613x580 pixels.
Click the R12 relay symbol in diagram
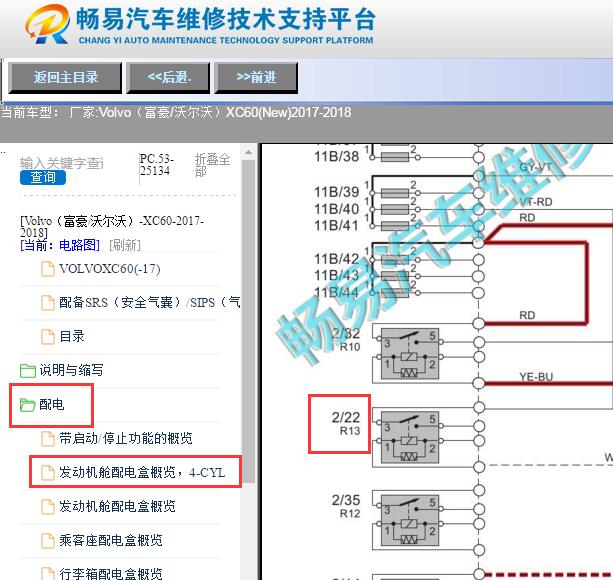coord(409,520)
